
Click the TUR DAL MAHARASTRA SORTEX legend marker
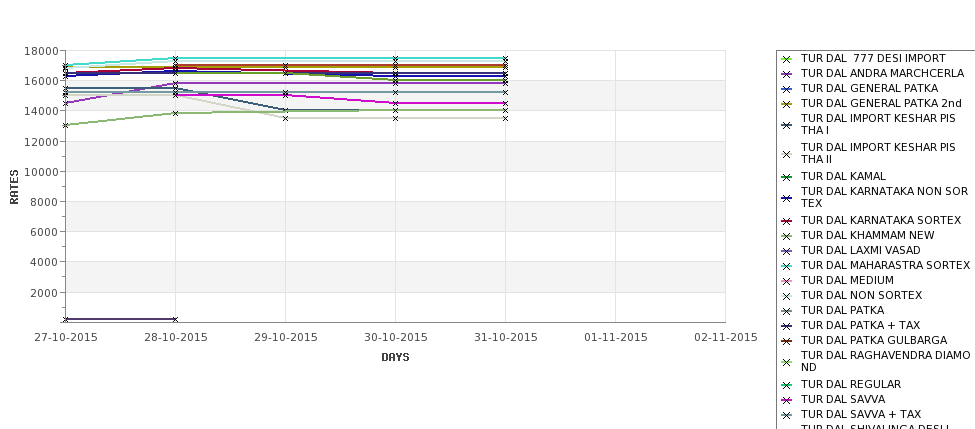click(787, 266)
